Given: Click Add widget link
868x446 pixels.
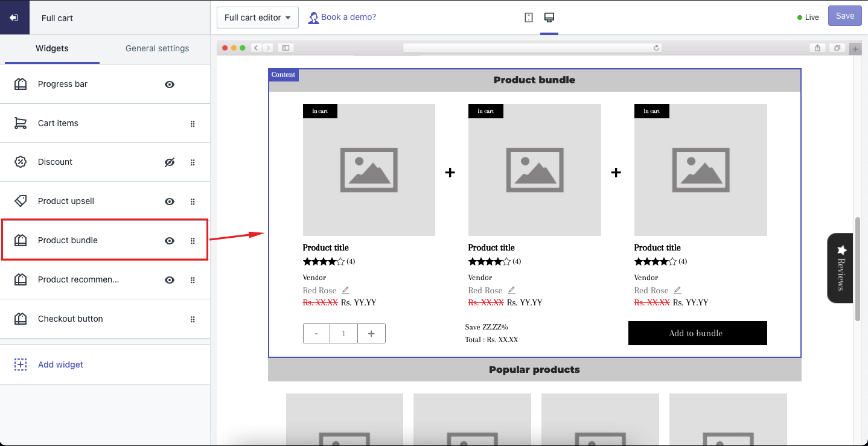Looking at the screenshot, I should [x=60, y=365].
